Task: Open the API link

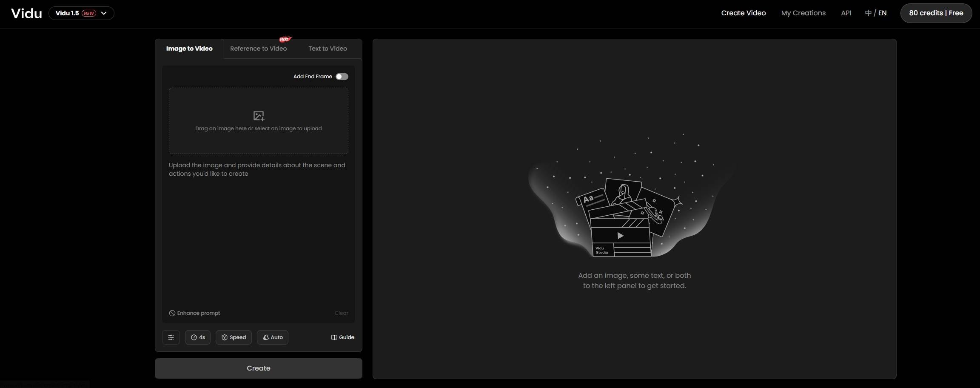Action: coord(846,13)
